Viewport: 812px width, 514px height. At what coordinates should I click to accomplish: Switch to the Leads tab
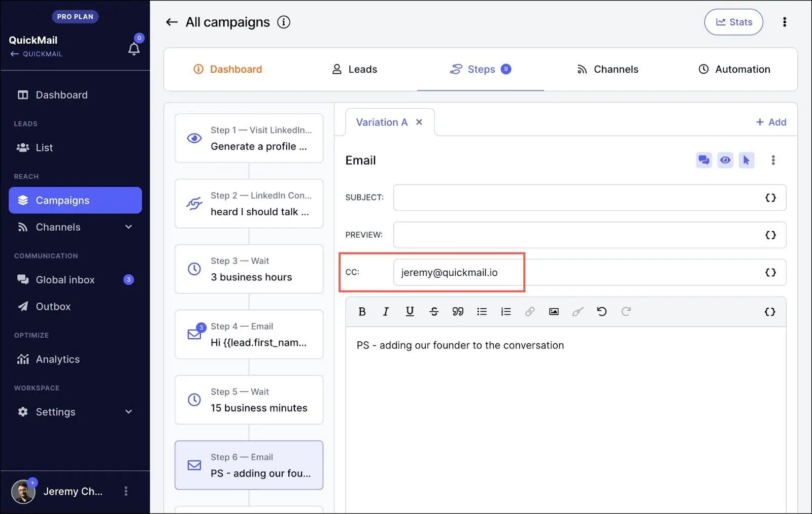[354, 69]
